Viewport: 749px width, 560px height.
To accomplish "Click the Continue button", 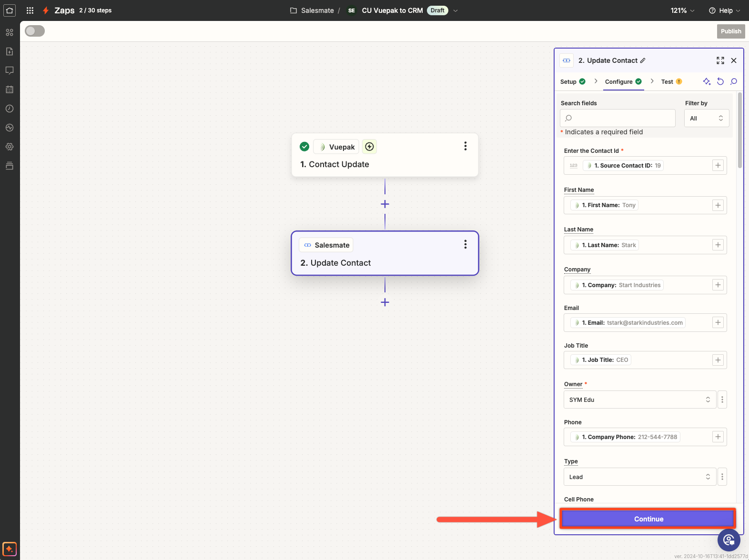I will [x=648, y=519].
